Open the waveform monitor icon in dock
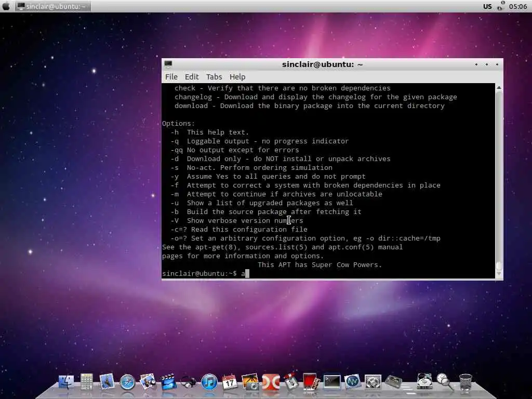 [x=353, y=382]
